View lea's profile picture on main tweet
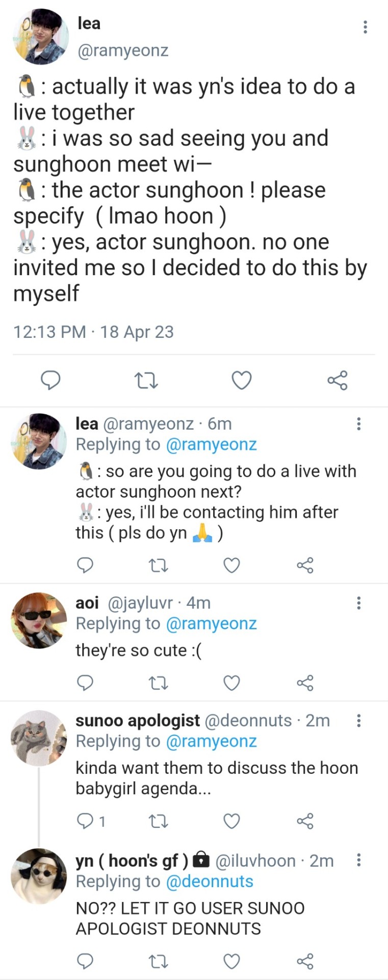The height and width of the screenshot is (980, 388). coord(40,37)
